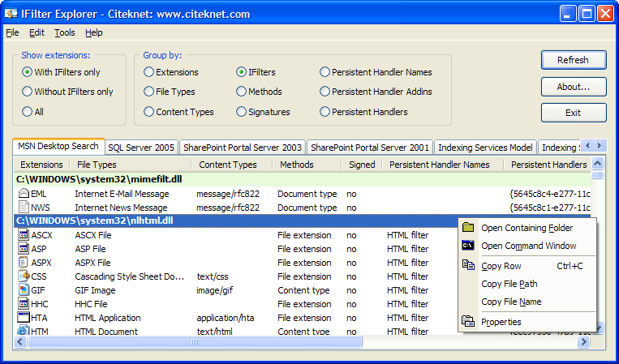Click the command prompt icon in context menu
The width and height of the screenshot is (619, 364).
tap(468, 246)
